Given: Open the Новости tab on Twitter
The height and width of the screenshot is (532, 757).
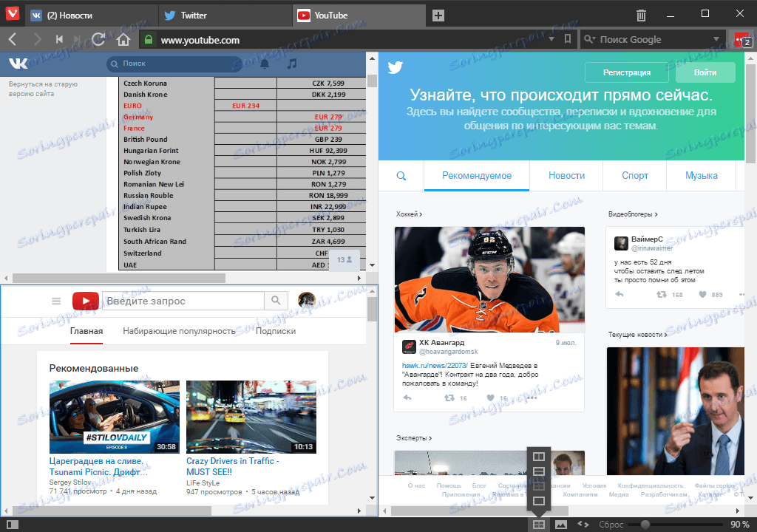Looking at the screenshot, I should point(566,176).
